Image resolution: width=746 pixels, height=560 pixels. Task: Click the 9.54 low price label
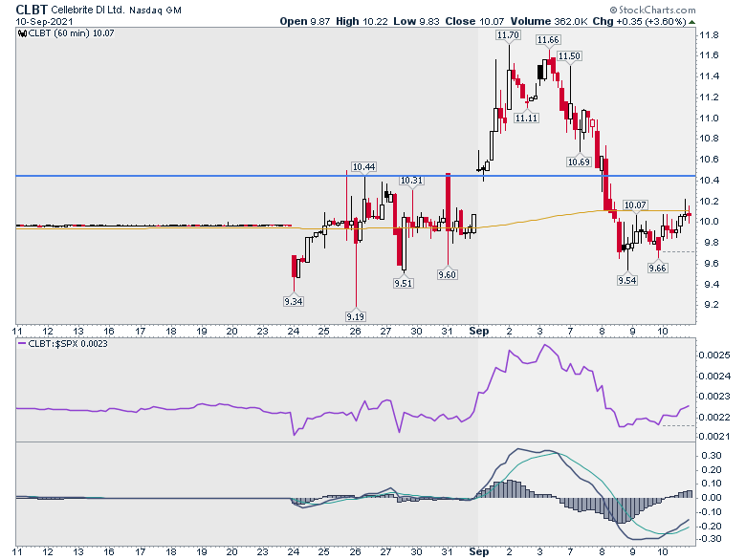click(x=626, y=280)
